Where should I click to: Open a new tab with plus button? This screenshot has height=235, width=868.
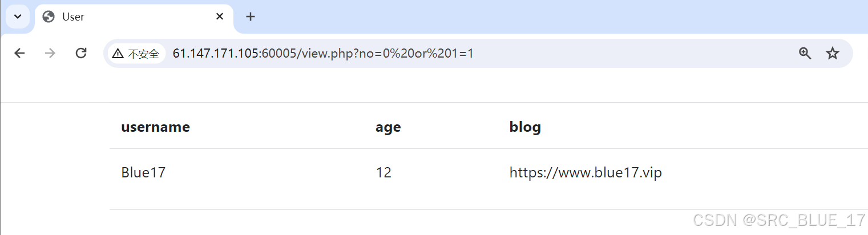(x=251, y=17)
